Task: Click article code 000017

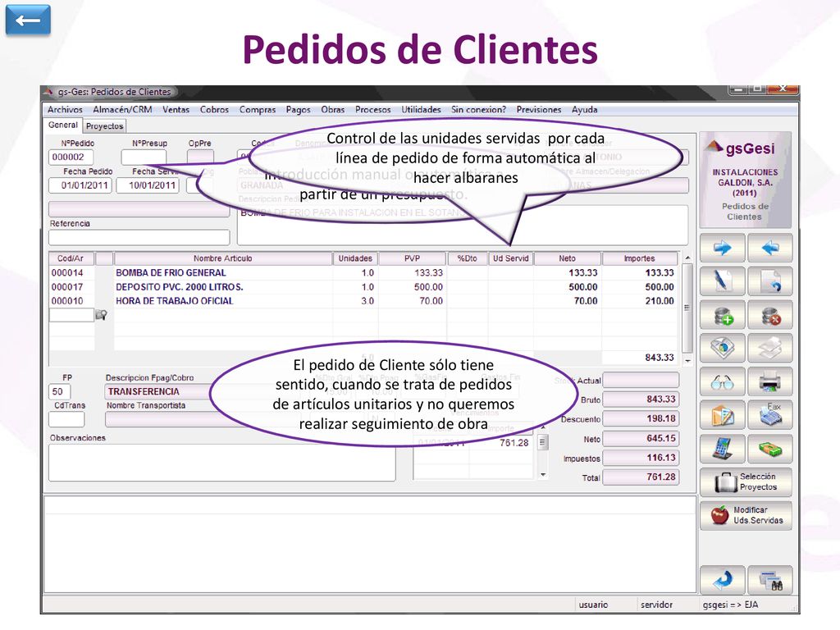Action: [67, 287]
